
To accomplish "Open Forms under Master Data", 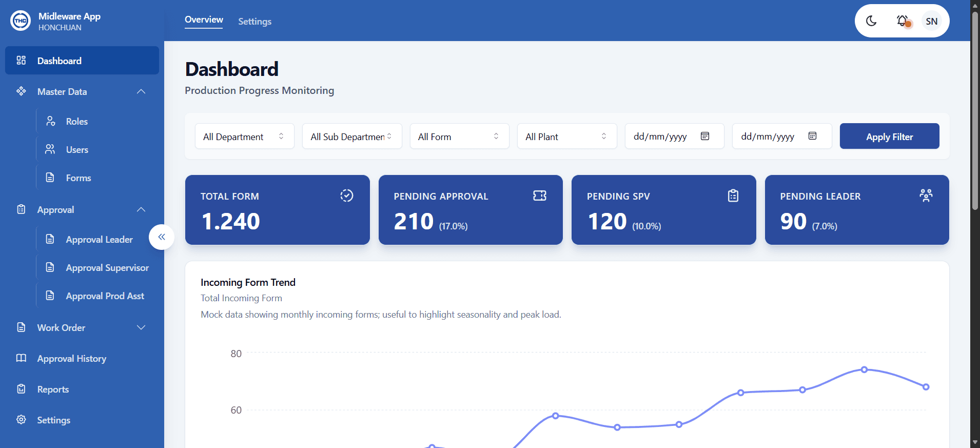I will 79,178.
